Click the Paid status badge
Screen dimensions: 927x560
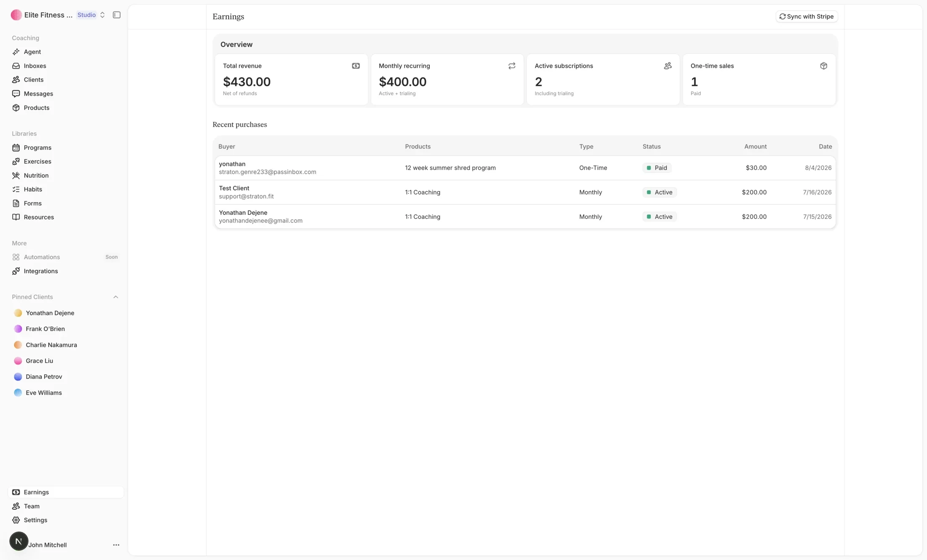[x=656, y=168]
